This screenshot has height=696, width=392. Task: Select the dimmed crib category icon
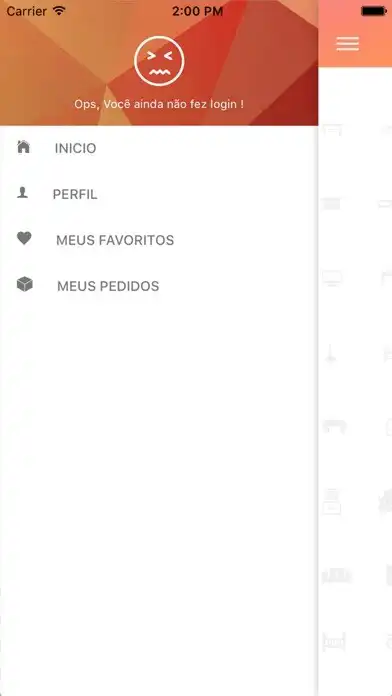click(334, 642)
